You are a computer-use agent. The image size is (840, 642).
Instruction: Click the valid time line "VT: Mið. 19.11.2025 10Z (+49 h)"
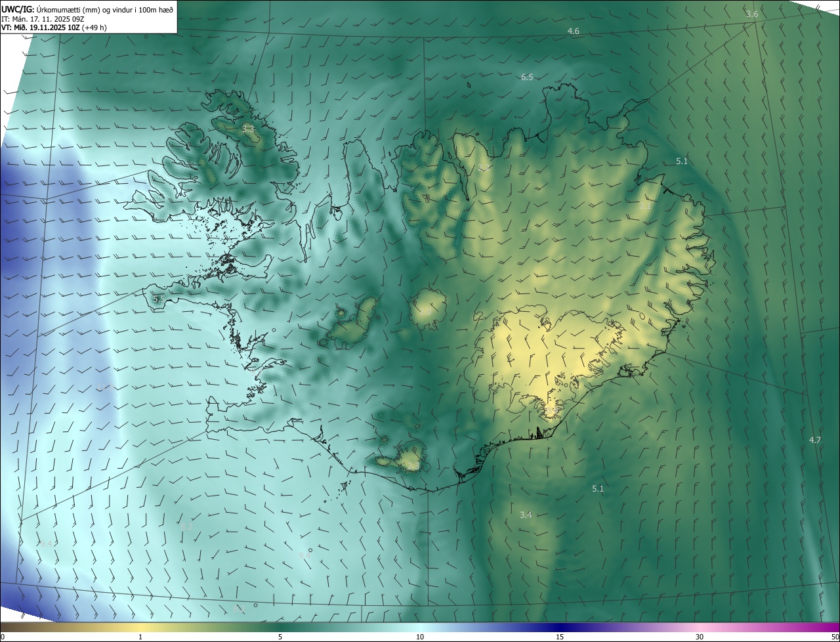52,28
